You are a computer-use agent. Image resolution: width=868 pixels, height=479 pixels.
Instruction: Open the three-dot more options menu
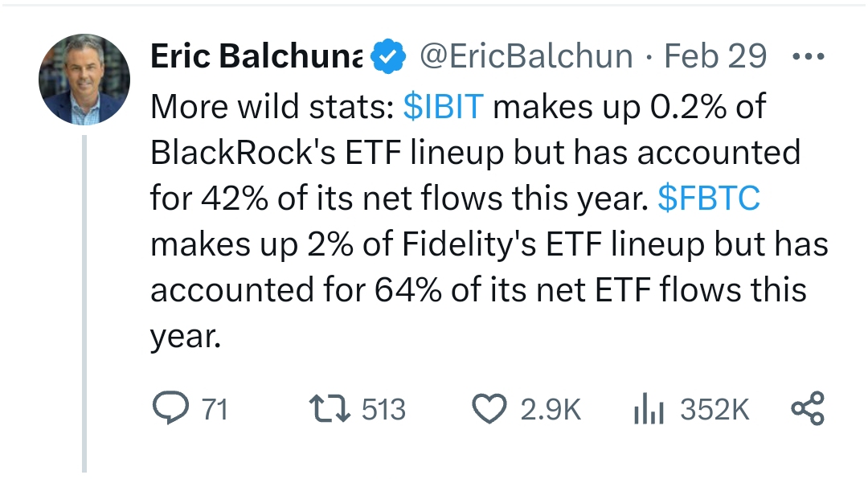coord(807,56)
